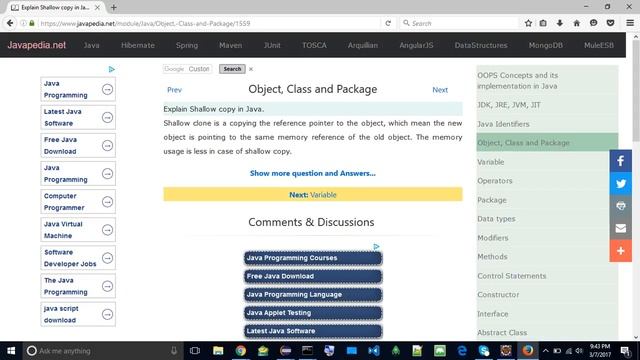The width and height of the screenshot is (640, 360).
Task: Click the Next link beside the title
Action: click(440, 90)
